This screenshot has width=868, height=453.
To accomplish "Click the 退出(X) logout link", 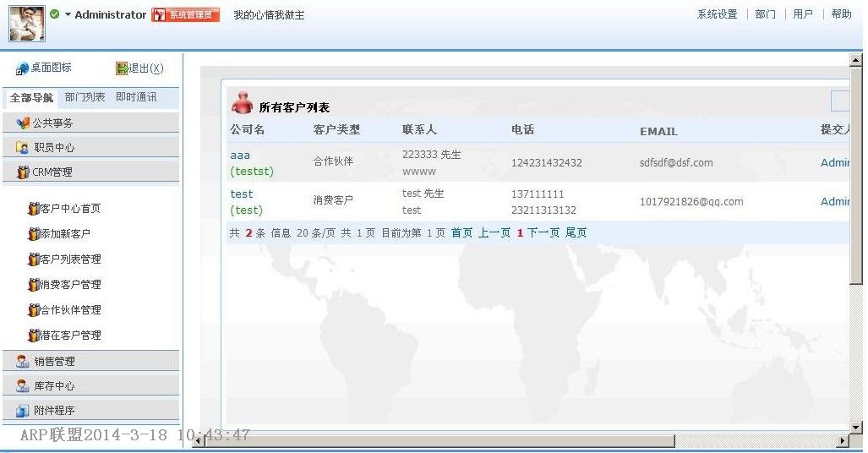I will (146, 68).
